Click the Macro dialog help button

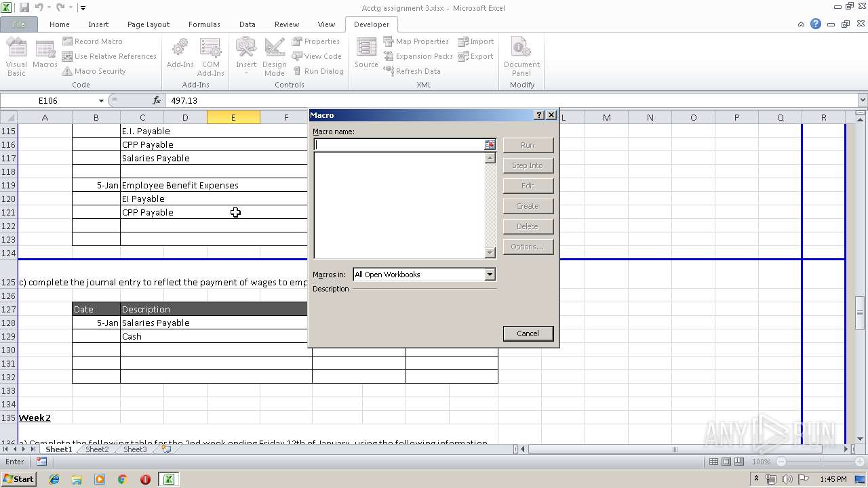[539, 115]
